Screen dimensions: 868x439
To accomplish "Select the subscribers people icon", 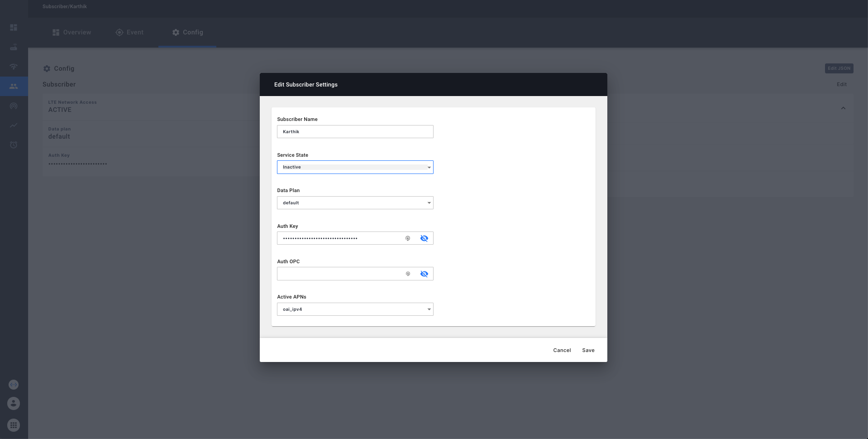I will tap(14, 86).
